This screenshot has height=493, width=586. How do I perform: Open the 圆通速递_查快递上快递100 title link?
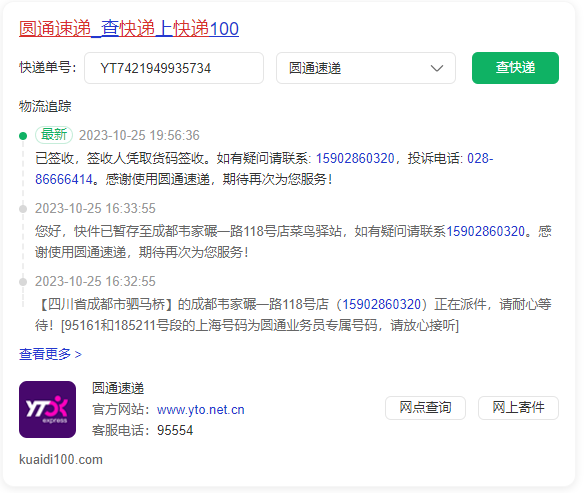[129, 28]
